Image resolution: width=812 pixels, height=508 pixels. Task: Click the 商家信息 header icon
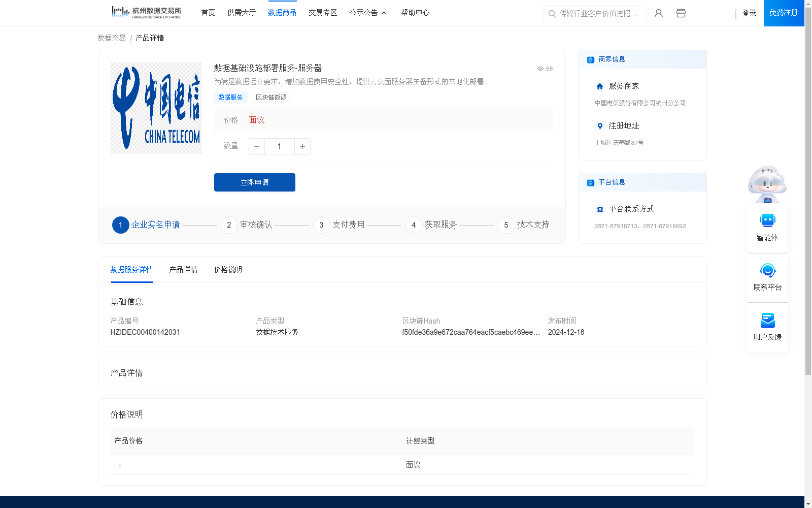[591, 59]
